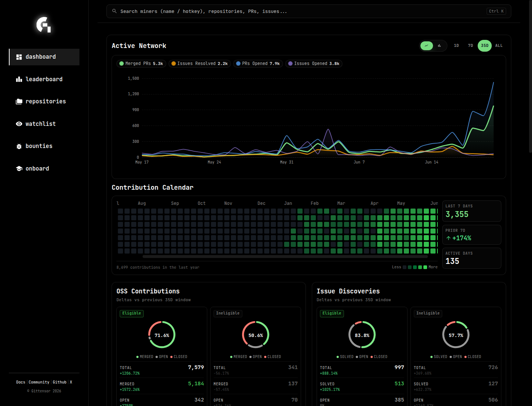The width and height of the screenshot is (532, 406).
Task: Switch chart to line view
Action: 427,46
